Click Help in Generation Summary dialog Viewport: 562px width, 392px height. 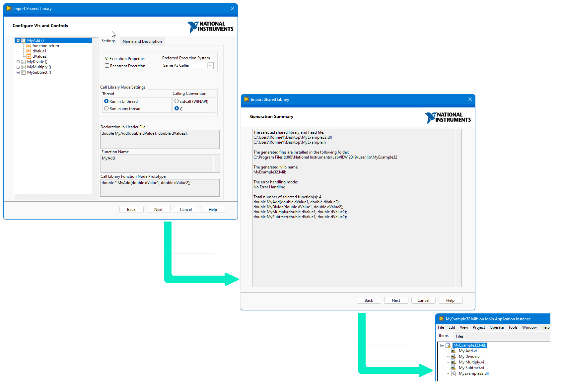point(451,300)
